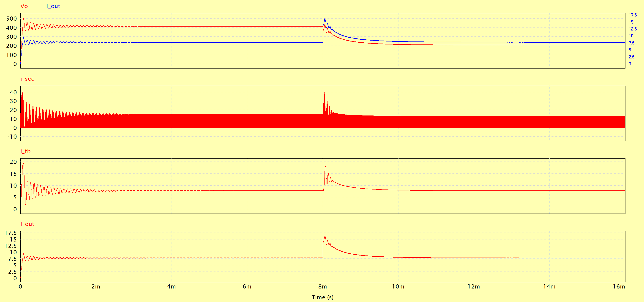644x302 pixels.
Task: Click the 6m time axis label
Action: point(247,286)
